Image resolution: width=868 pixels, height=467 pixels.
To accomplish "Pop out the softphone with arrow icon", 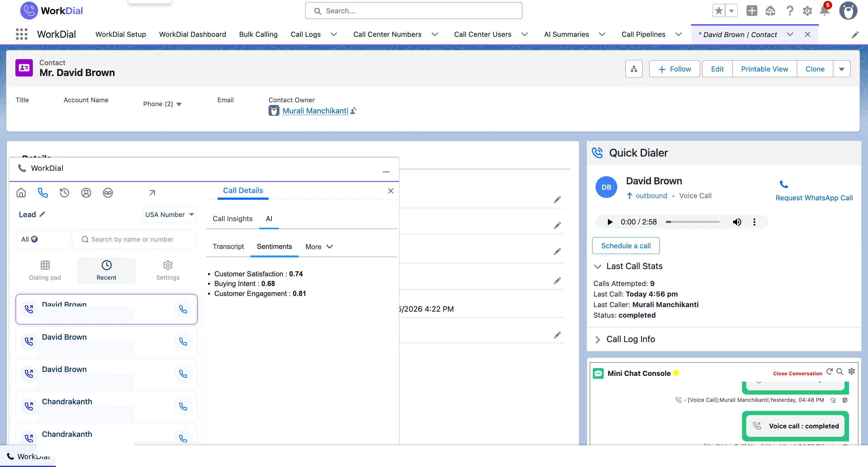I will pyautogui.click(x=152, y=192).
